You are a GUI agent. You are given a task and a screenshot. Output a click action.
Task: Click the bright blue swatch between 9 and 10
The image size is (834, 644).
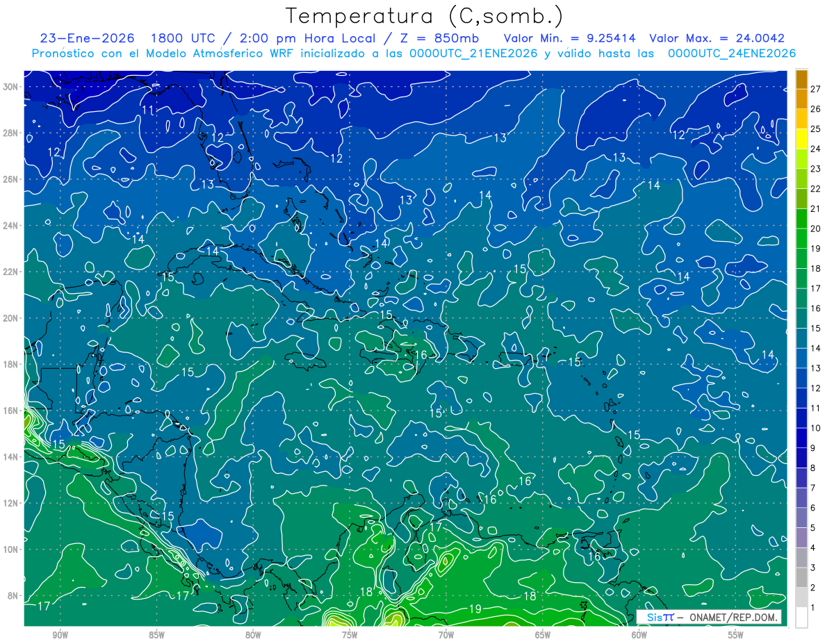801,437
